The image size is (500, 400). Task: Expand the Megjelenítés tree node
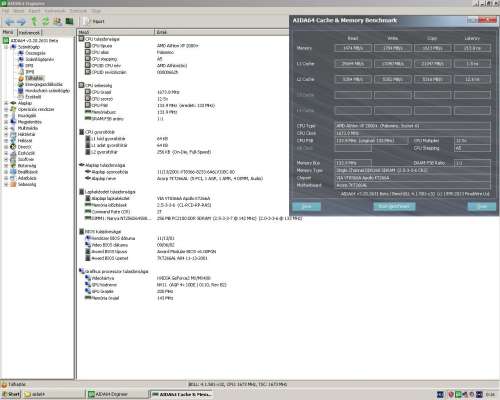pos(6,122)
